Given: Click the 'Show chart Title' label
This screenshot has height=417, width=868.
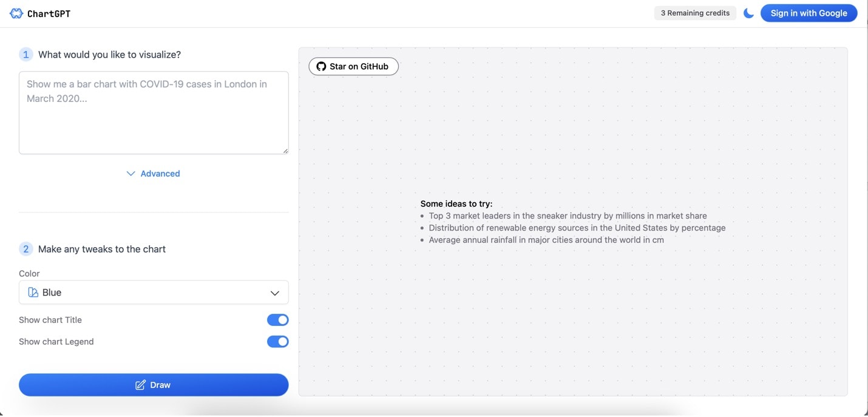Looking at the screenshot, I should [x=50, y=320].
